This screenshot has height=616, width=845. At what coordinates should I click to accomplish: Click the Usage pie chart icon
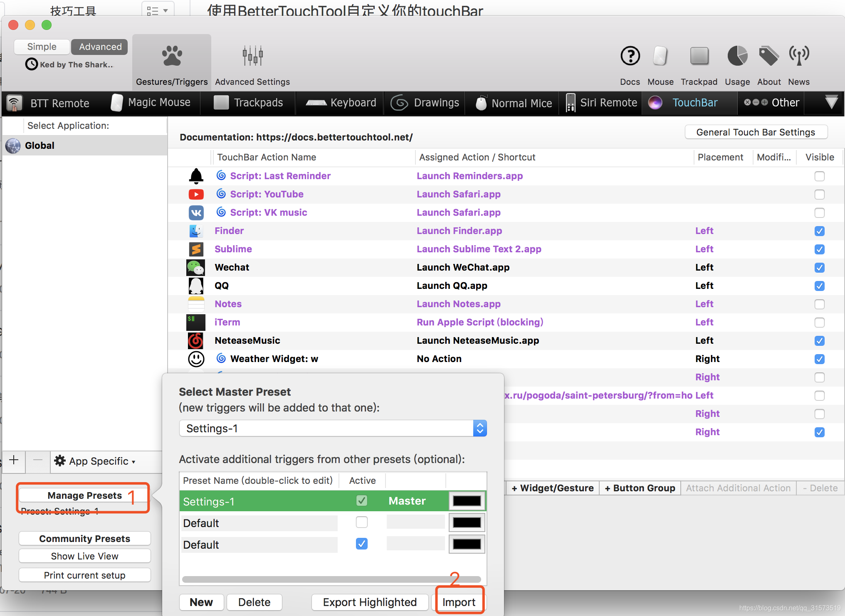click(x=737, y=57)
